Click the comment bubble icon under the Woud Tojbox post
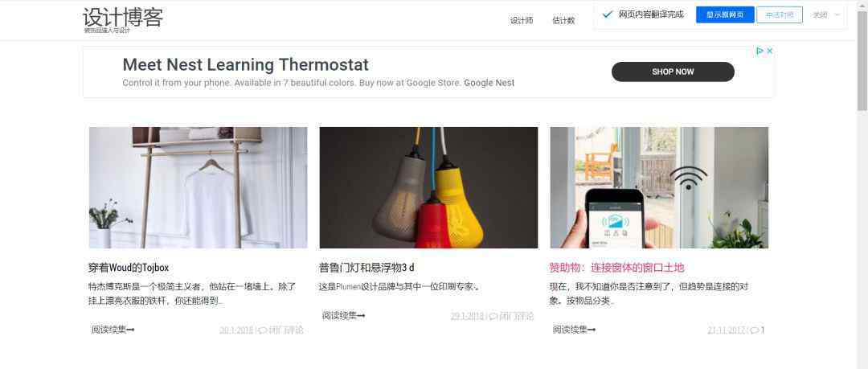This screenshot has height=369, width=868. (263, 330)
